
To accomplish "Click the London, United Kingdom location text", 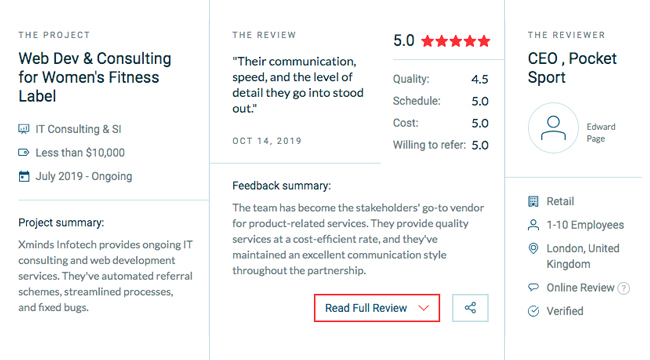I will click(x=583, y=256).
